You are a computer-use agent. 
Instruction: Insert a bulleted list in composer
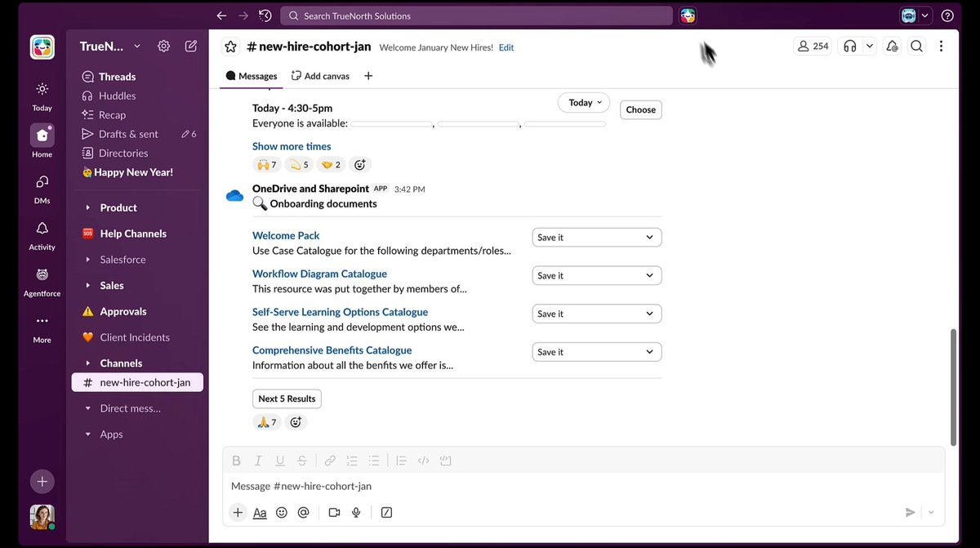tap(374, 461)
